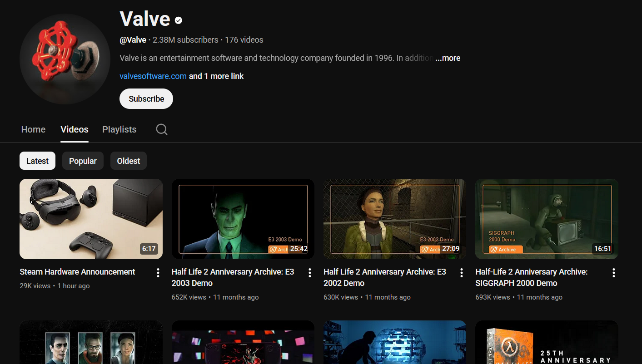The width and height of the screenshot is (642, 364).
Task: Play the G-Man E3 2003 Demo thumbnail
Action: pos(243,219)
